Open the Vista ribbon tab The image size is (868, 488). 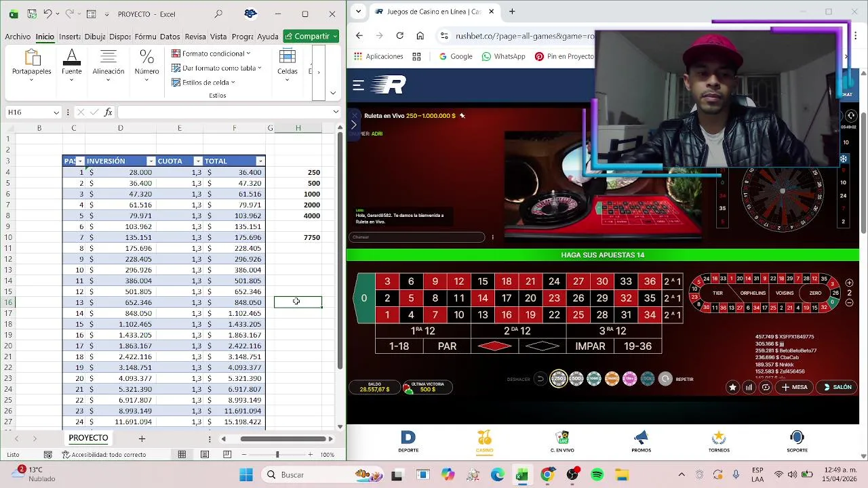pos(218,37)
